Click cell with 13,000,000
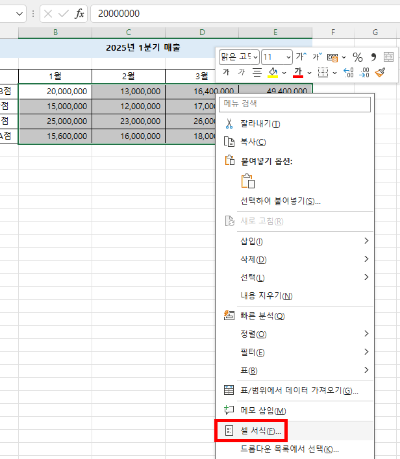This screenshot has height=459, width=400. [128, 91]
